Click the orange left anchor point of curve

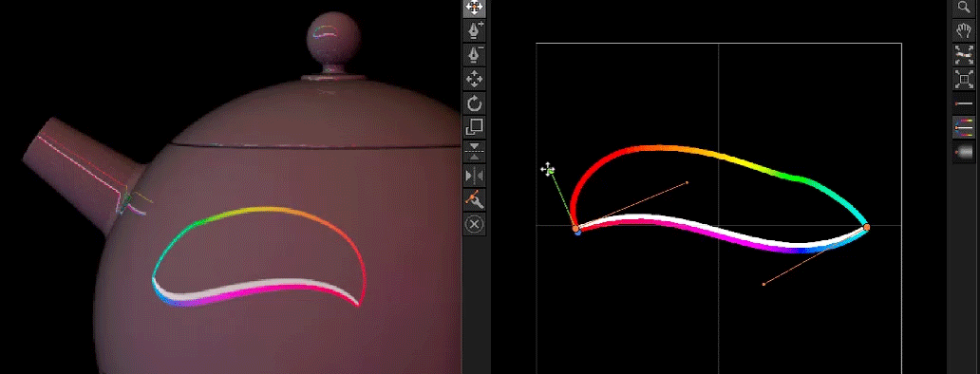tap(575, 229)
